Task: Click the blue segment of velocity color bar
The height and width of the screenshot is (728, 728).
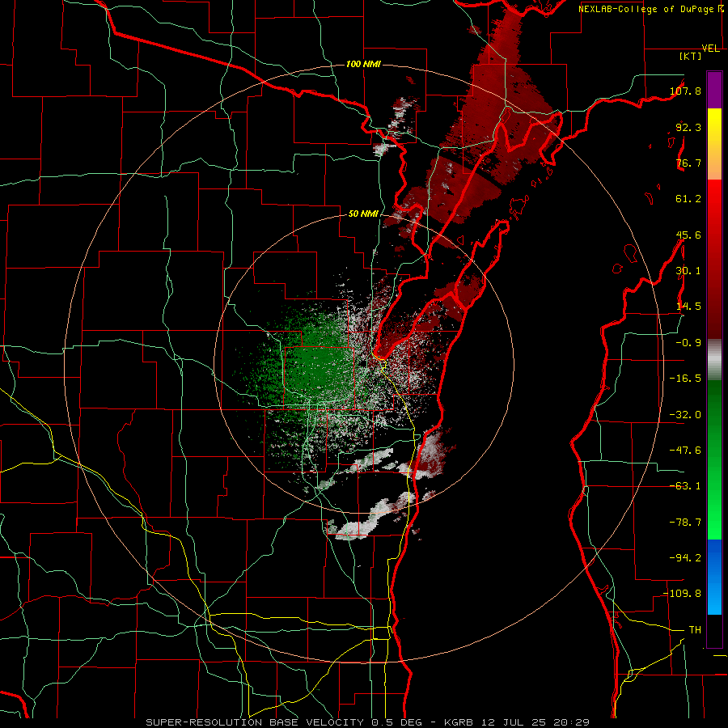Action: coord(714,577)
